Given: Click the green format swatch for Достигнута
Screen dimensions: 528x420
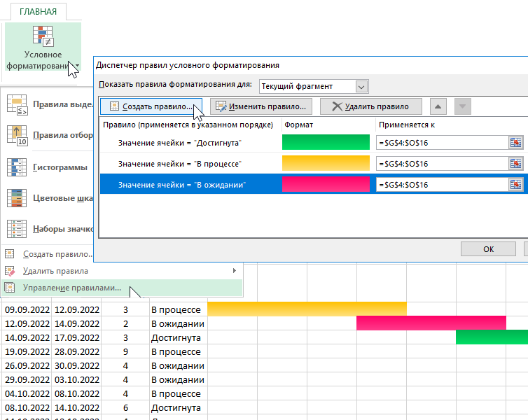Looking at the screenshot, I should 326,142.
